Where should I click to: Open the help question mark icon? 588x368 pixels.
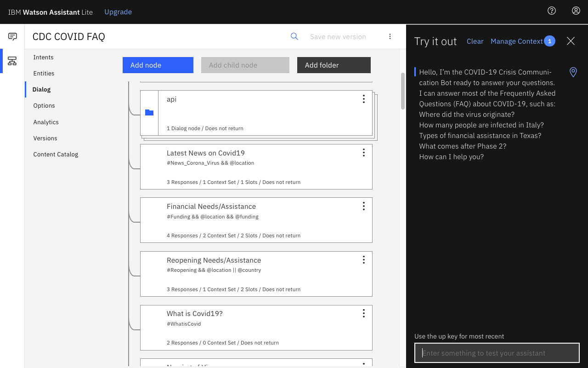click(x=552, y=11)
